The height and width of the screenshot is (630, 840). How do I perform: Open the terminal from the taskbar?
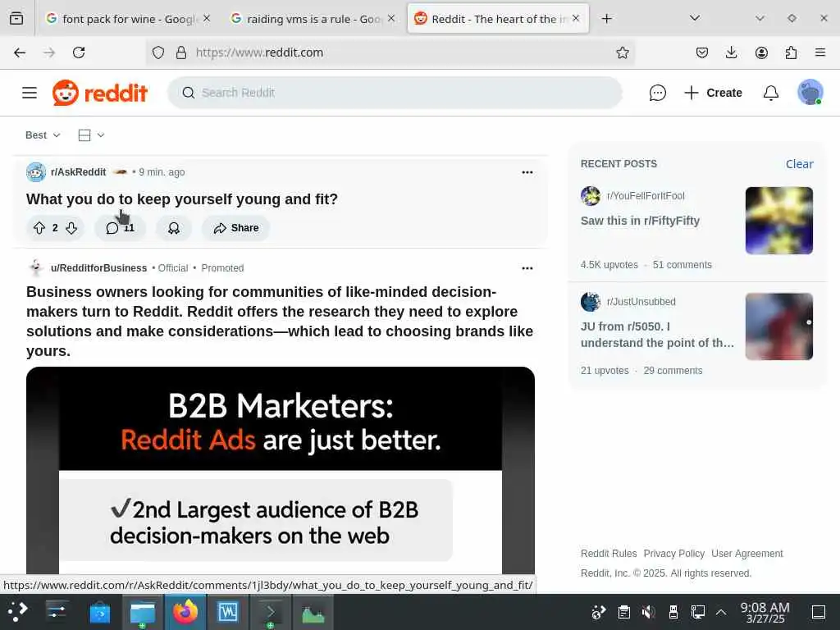(271, 612)
